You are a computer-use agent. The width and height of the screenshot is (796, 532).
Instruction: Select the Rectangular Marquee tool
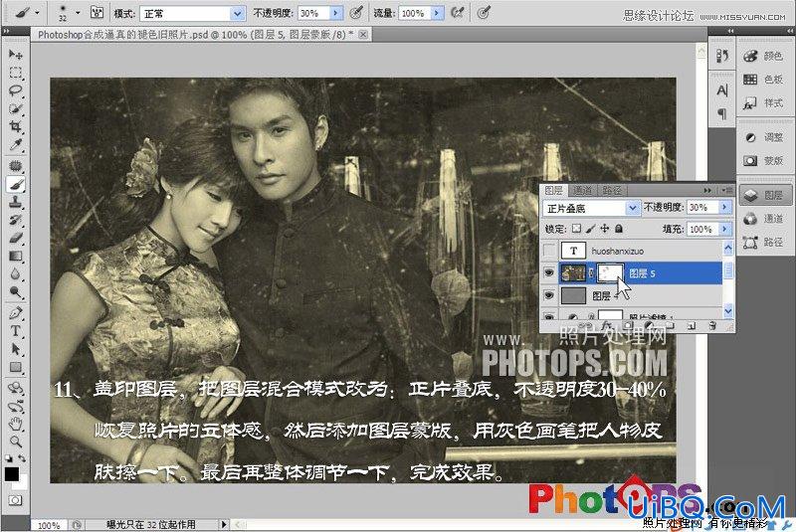point(16,73)
